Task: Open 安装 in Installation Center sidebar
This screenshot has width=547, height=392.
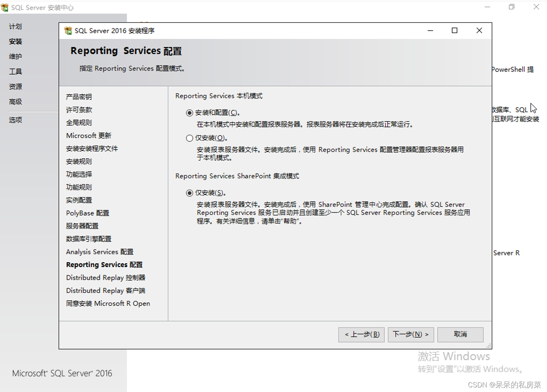Action: [16, 41]
